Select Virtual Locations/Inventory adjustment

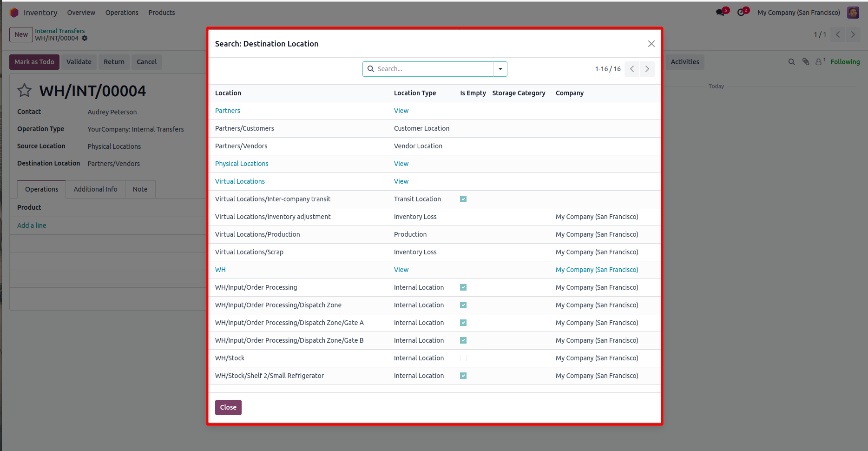(434, 217)
